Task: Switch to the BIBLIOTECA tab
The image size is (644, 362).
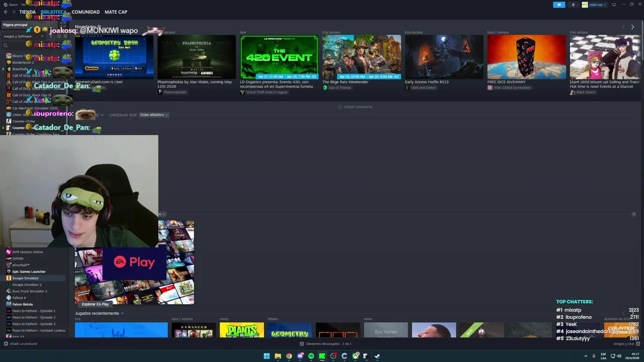Action: [x=53, y=12]
